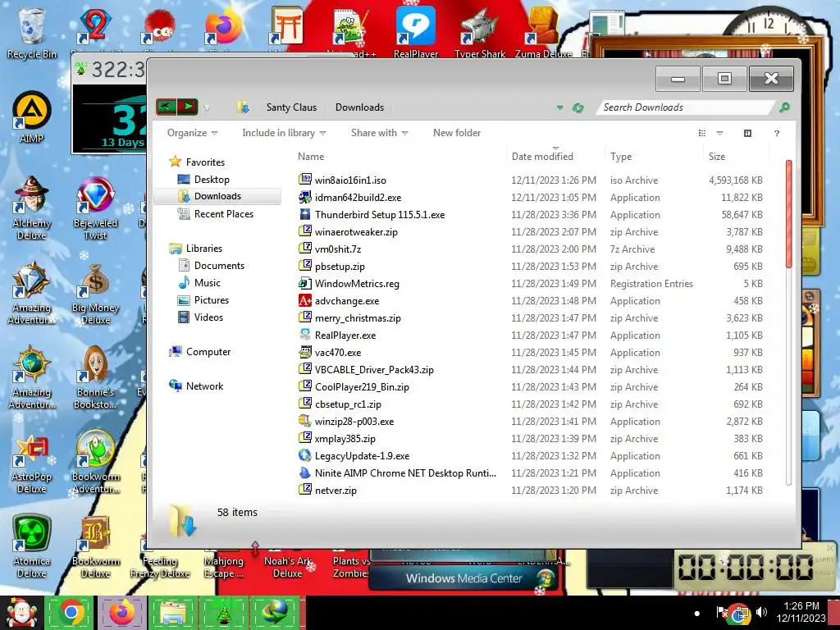Screen dimensions: 840x630
Task: Open Recycle Bin on the desktop
Action: [32, 32]
